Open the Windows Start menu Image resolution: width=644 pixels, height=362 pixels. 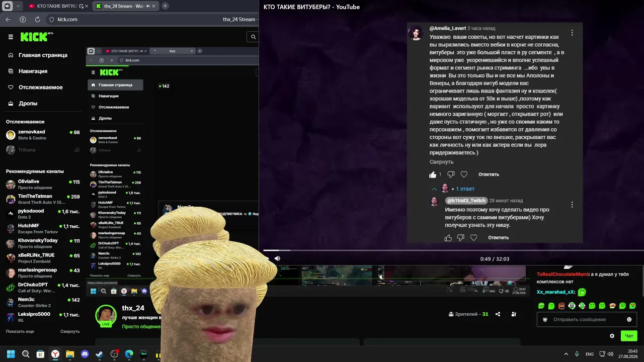[x=11, y=354]
